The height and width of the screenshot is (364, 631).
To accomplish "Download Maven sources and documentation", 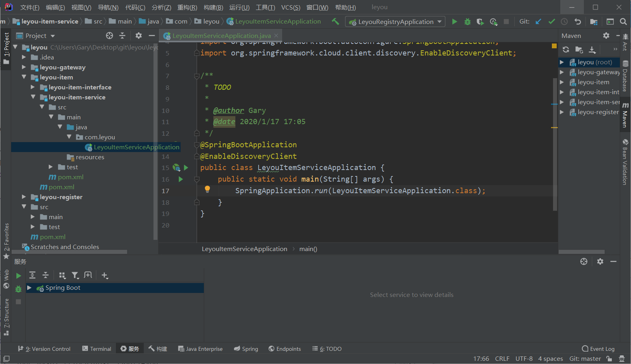I will 592,49.
